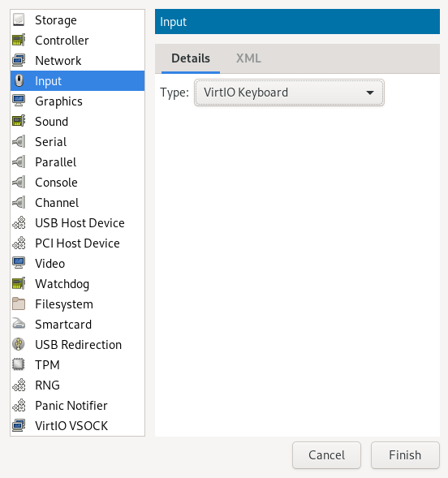This screenshot has width=448, height=478.
Task: Click the Finish button
Action: coord(405,454)
